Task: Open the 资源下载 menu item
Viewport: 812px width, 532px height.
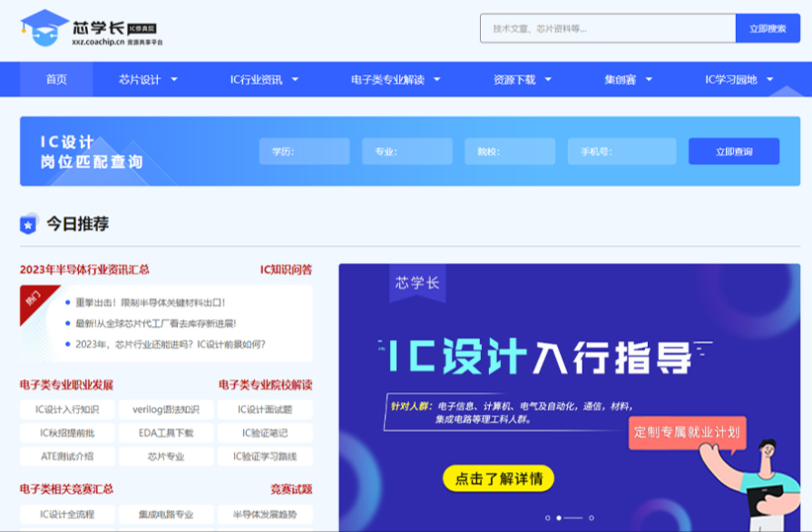Action: (514, 79)
